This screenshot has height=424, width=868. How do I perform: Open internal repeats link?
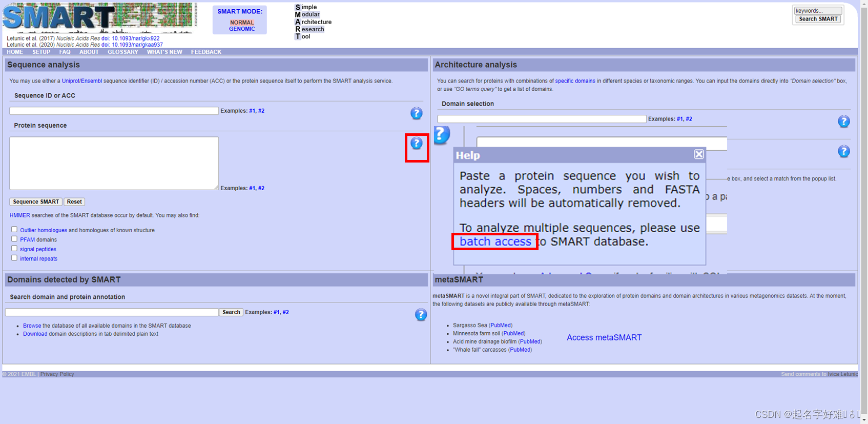point(38,259)
